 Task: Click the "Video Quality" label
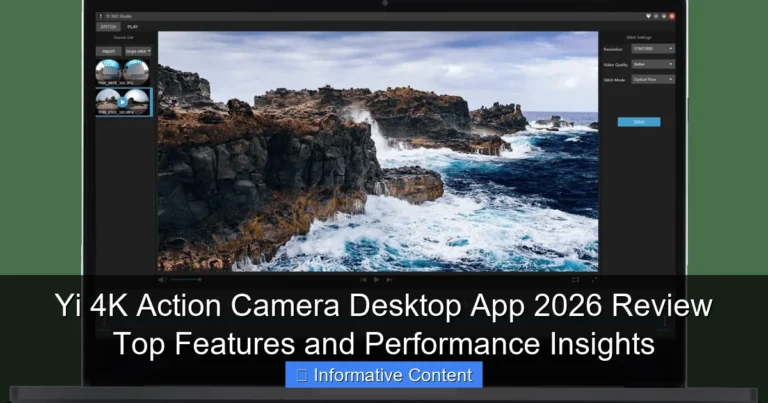coord(615,65)
